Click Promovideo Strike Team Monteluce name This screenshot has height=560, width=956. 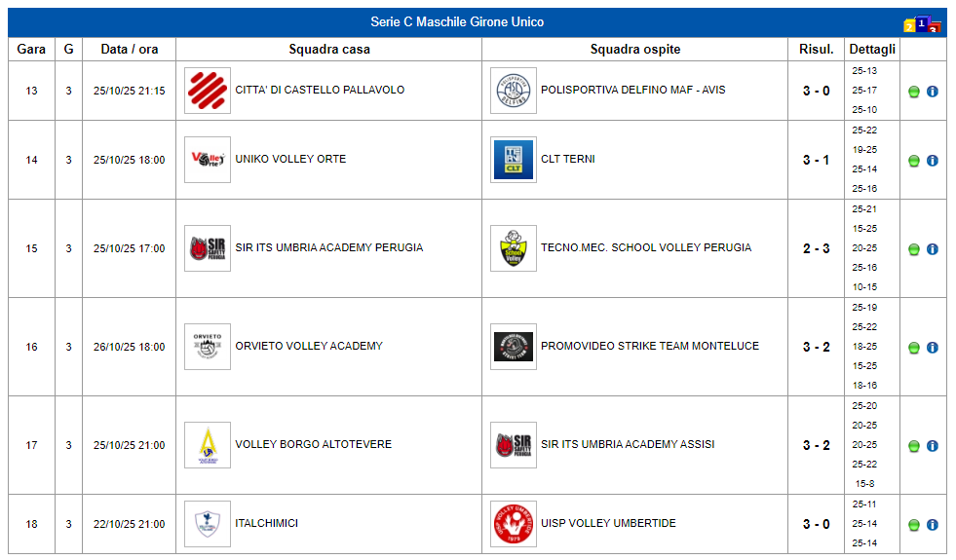[x=649, y=346]
